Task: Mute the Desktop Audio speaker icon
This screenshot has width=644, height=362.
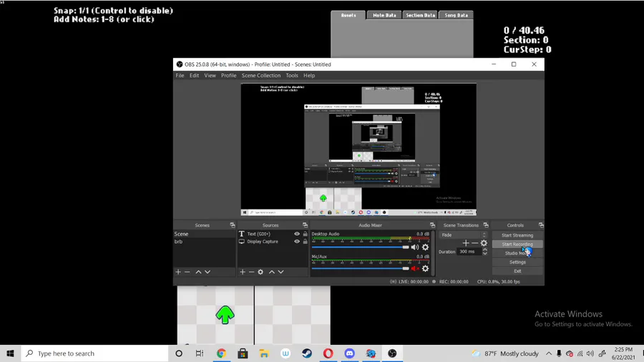Action: (415, 247)
